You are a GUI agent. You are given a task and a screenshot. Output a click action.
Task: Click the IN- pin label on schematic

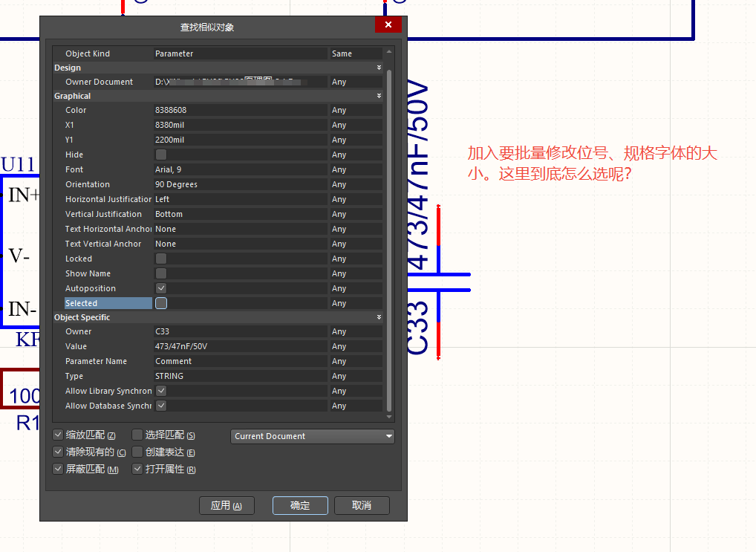pos(22,309)
